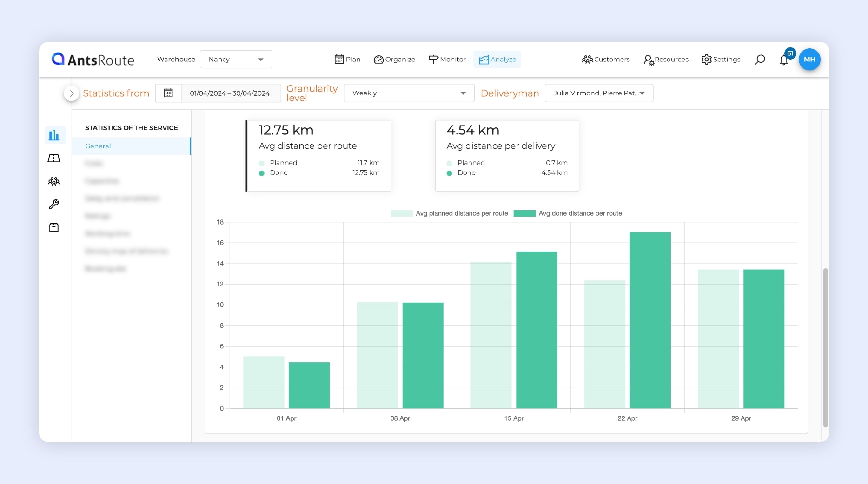
Task: Open the bar chart statistics sidebar icon
Action: coord(54,135)
